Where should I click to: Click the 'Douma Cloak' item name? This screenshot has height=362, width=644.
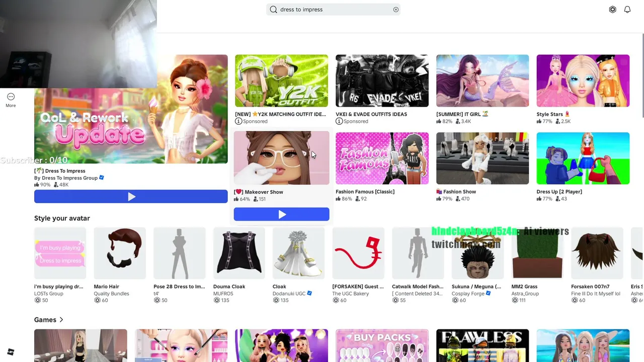[x=229, y=287]
